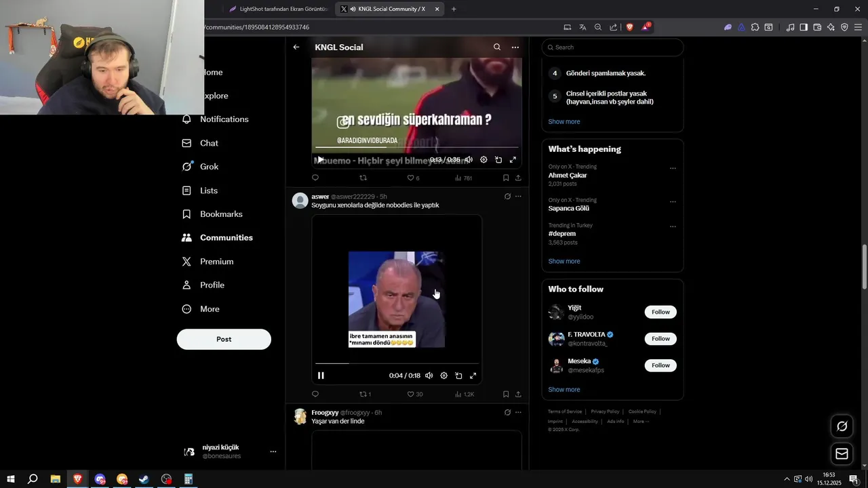868x488 pixels.
Task: Open floating Grok button
Action: coord(842,426)
